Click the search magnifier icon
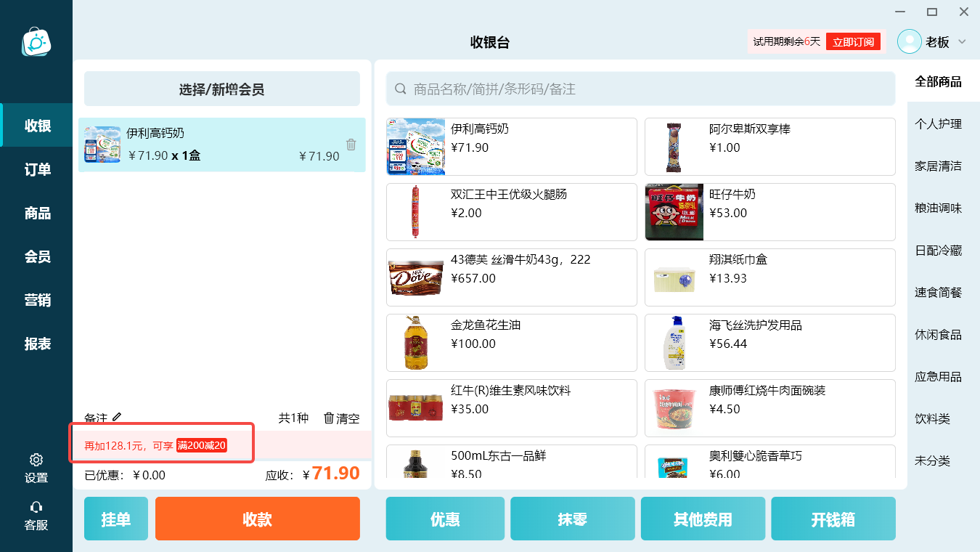Viewport: 980px width, 552px height. [400, 89]
